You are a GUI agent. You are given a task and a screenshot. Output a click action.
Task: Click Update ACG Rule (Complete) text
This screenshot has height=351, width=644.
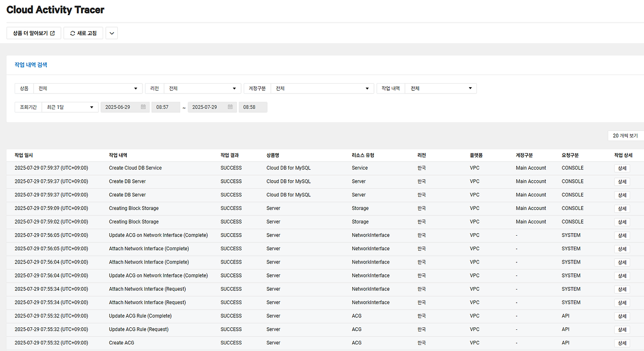(x=140, y=316)
